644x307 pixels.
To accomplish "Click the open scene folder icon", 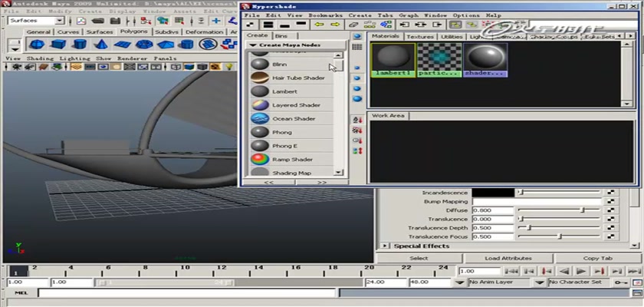I will click(98, 21).
